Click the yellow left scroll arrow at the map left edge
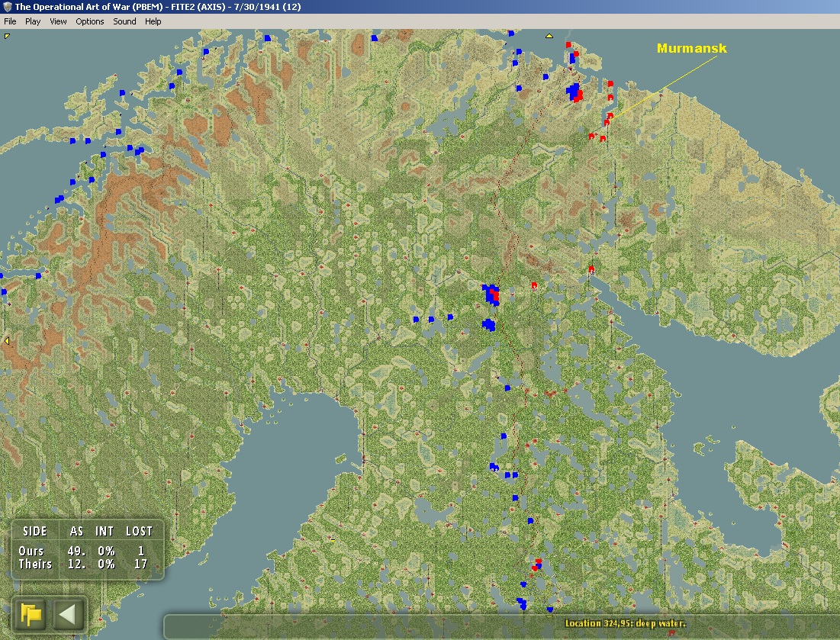The width and height of the screenshot is (840, 640). point(6,341)
